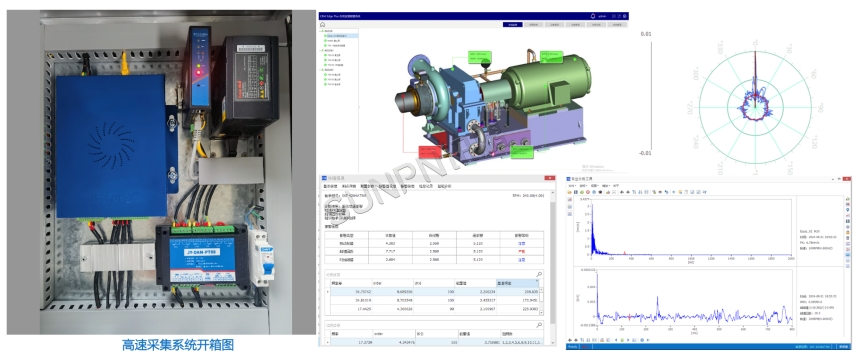Click previous arrow beside the green play button
The height and width of the screenshot is (360, 860).
coord(616,340)
